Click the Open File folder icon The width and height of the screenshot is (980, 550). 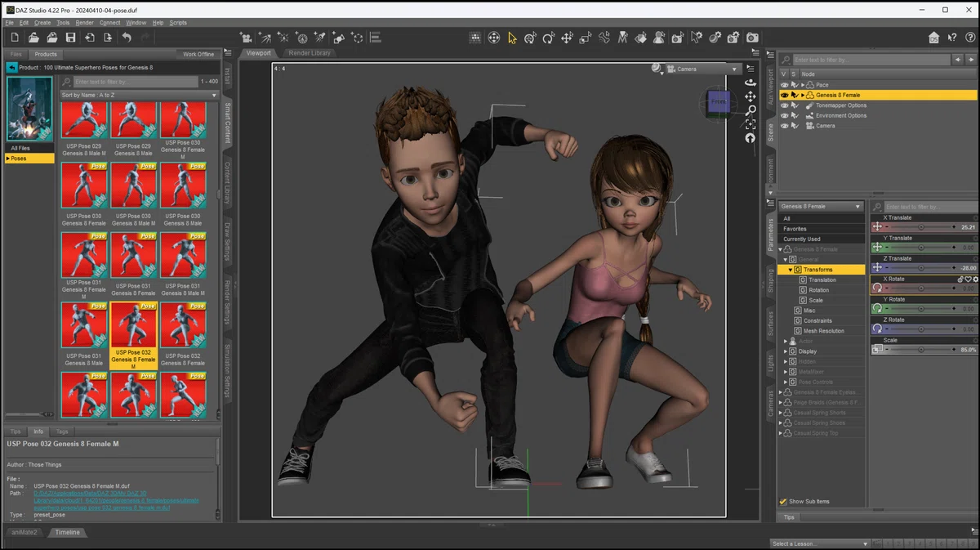click(x=33, y=38)
